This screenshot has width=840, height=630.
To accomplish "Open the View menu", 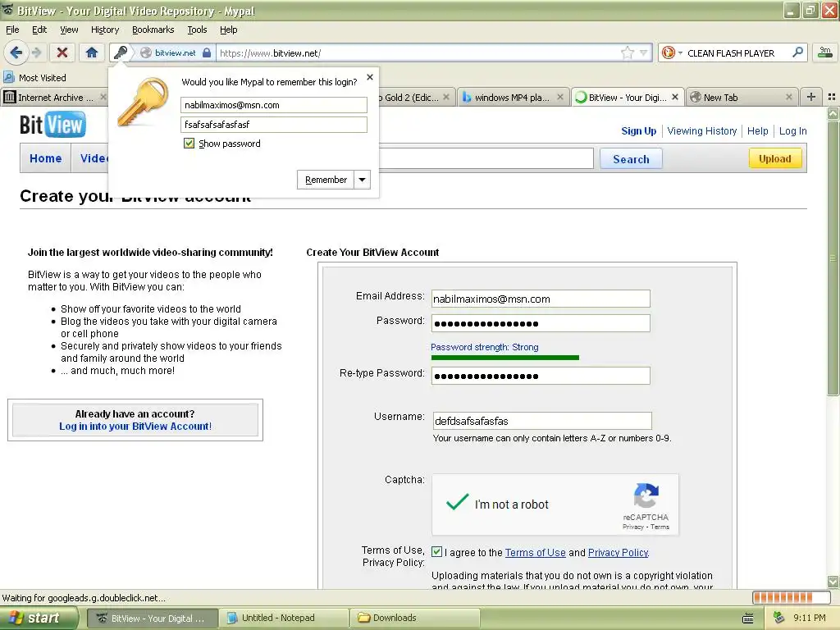I will [x=69, y=30].
